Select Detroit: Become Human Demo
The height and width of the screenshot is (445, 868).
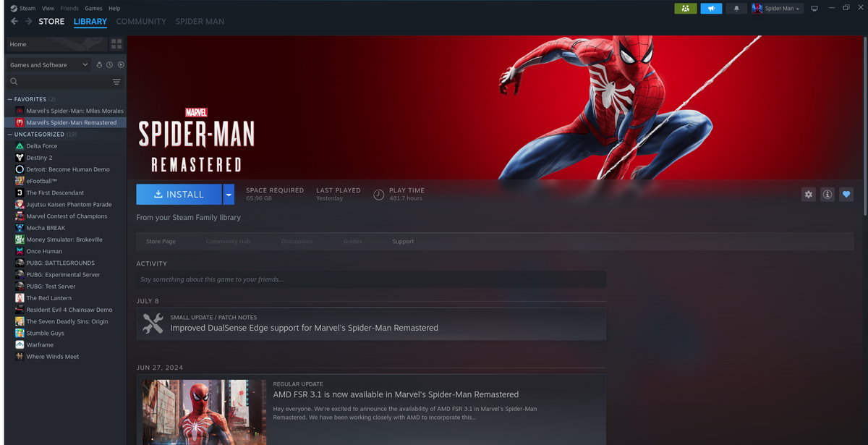click(x=68, y=169)
